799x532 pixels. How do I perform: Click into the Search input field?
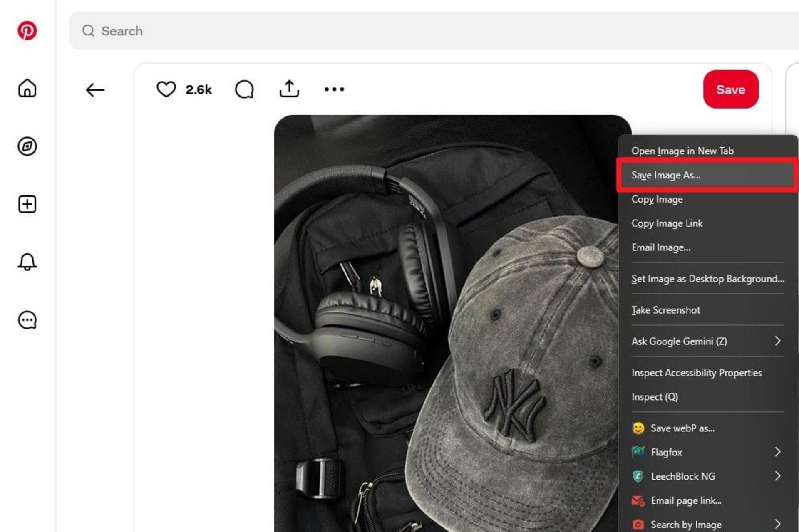pos(433,31)
